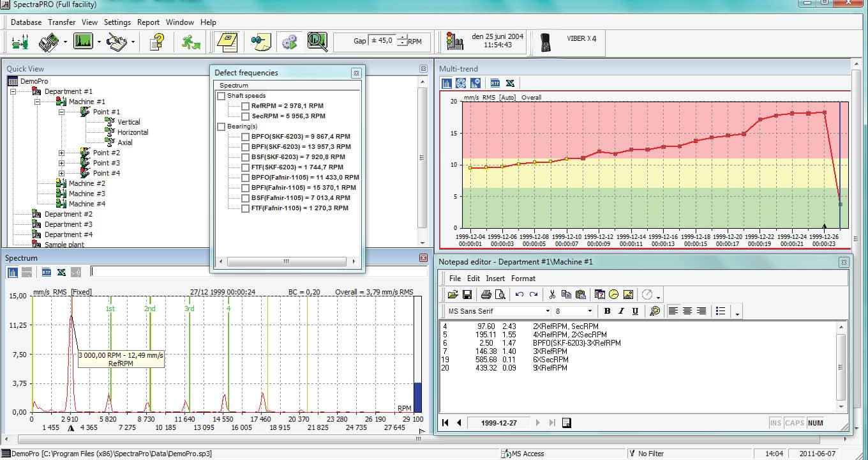This screenshot has height=460, width=868.
Task: Click the insert picture icon in Notepad editor
Action: pos(628,295)
